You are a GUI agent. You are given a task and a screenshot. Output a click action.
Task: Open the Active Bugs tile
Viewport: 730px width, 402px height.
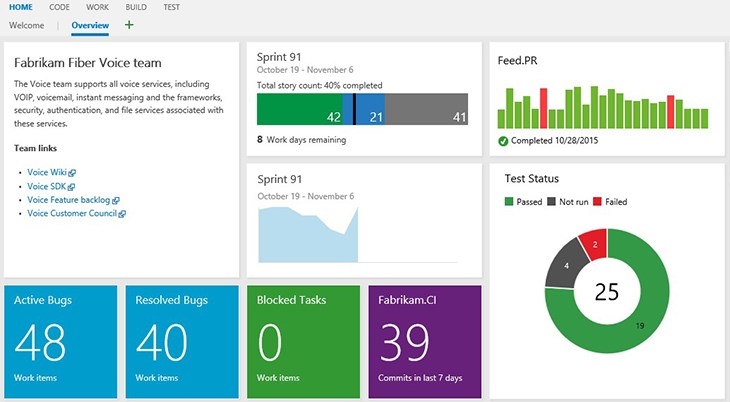coord(61,342)
